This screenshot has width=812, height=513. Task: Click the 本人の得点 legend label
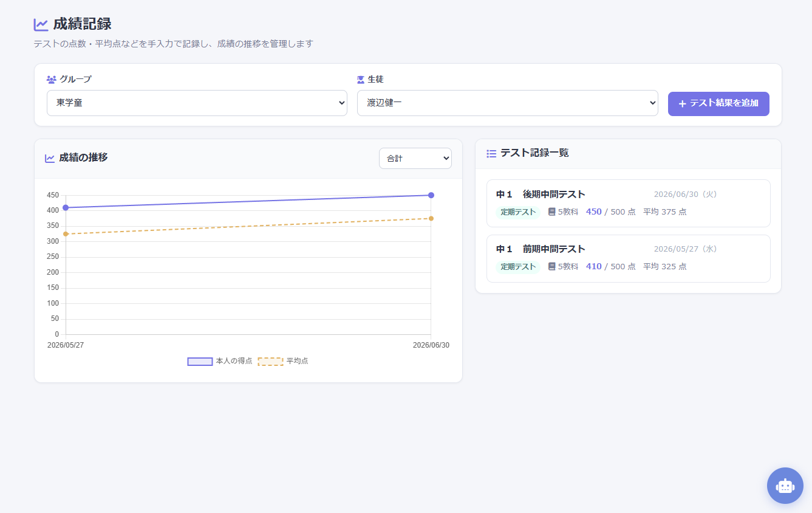pyautogui.click(x=234, y=361)
